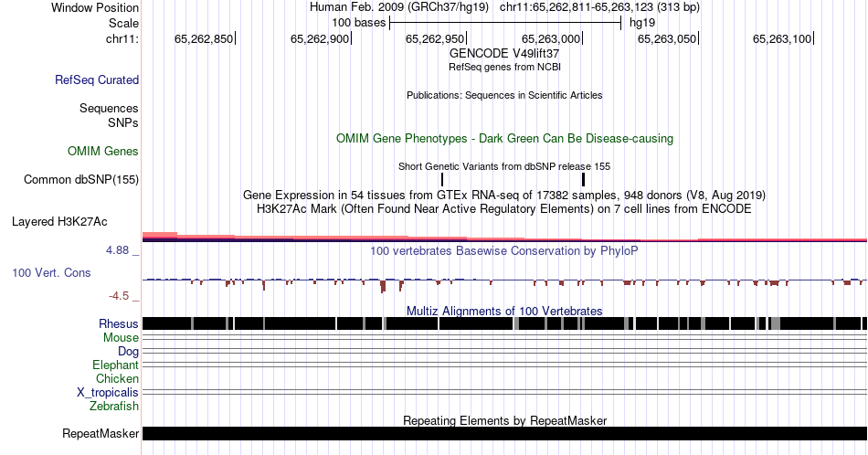Click the black RepeatMasker element bar

point(504,433)
